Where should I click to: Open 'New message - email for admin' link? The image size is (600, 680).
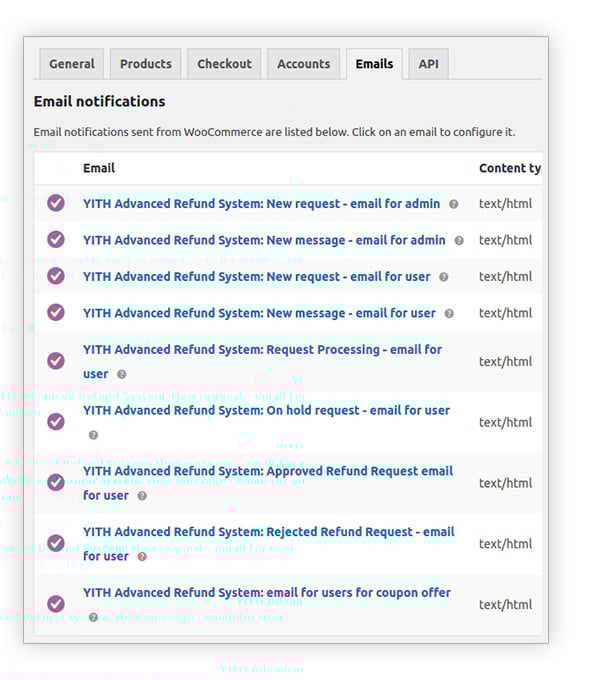(x=264, y=240)
